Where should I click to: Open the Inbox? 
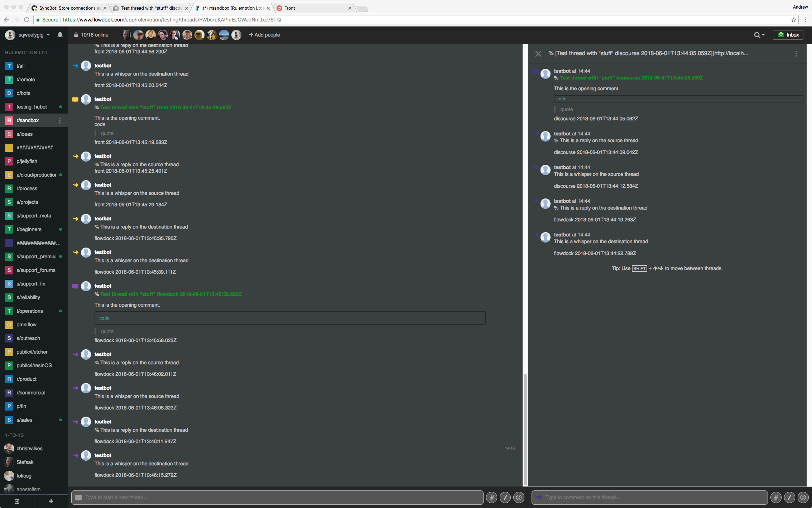(x=788, y=35)
